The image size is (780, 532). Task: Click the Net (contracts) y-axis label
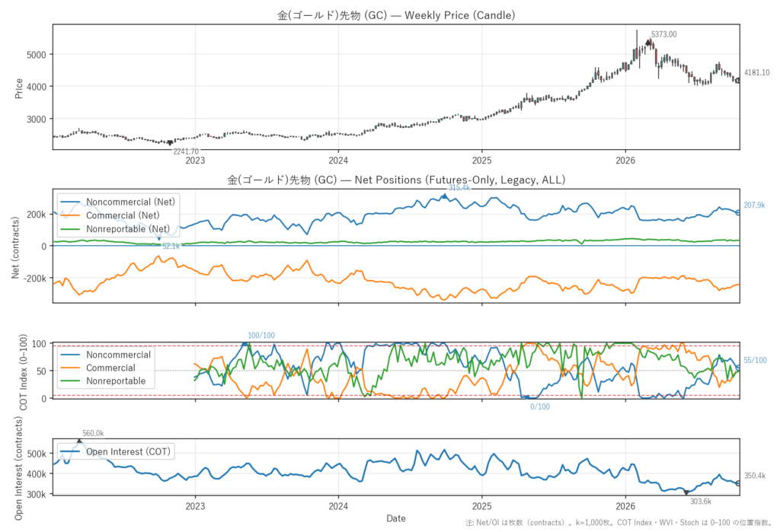[x=15, y=247]
